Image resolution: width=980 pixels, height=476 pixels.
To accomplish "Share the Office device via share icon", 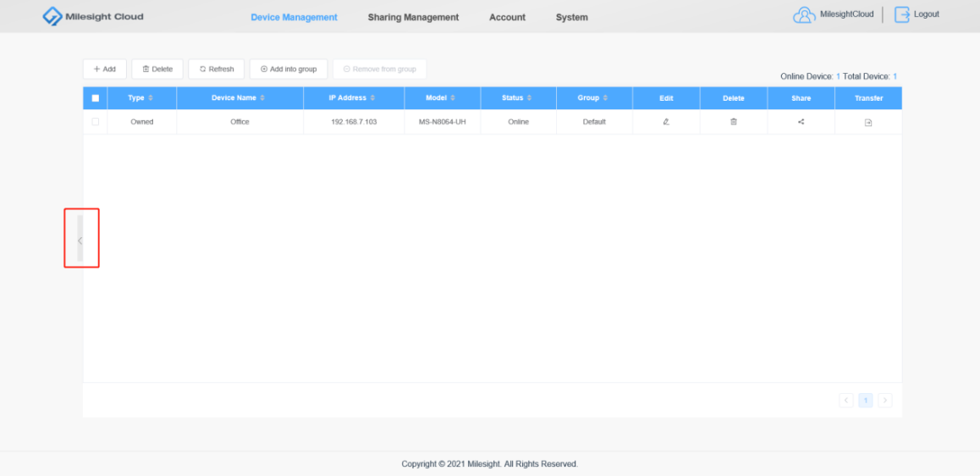I will (801, 122).
